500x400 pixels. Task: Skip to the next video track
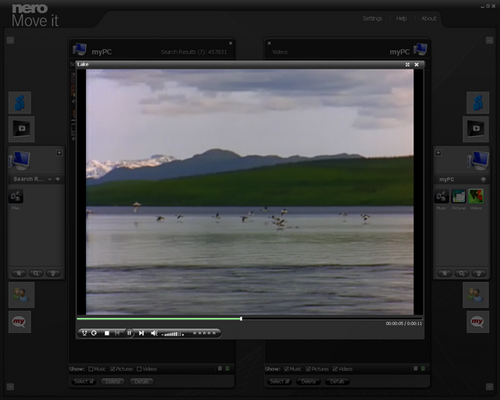click(x=141, y=333)
